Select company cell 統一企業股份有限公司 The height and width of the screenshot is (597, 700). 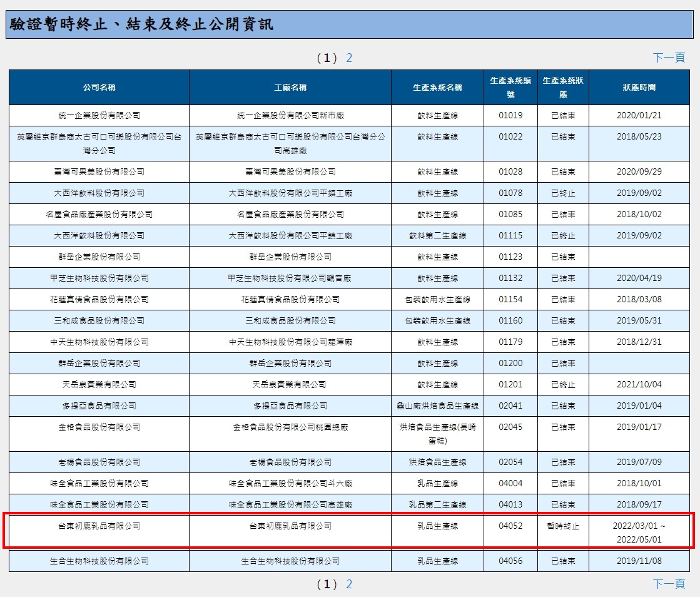click(x=99, y=116)
